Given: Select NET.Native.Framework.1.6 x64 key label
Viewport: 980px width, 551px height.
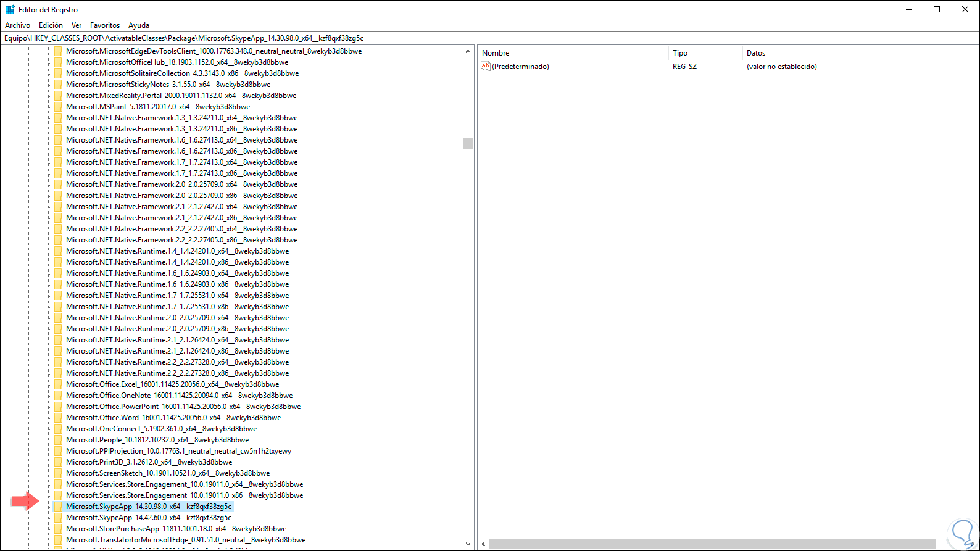Looking at the screenshot, I should pyautogui.click(x=181, y=140).
